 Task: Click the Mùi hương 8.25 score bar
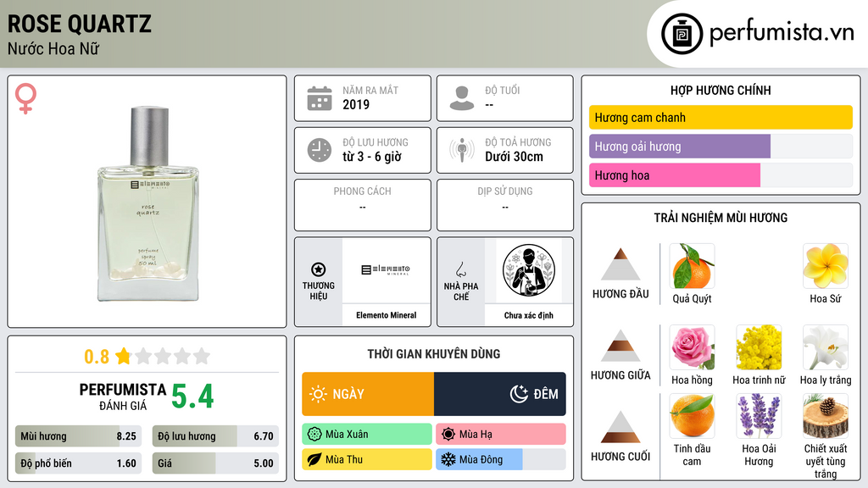tap(78, 436)
